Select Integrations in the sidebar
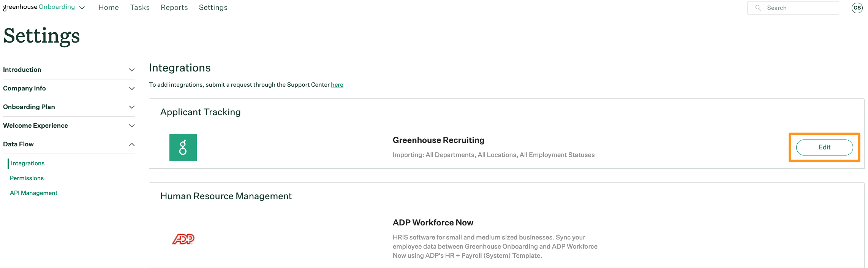The height and width of the screenshot is (268, 868). pos(28,163)
